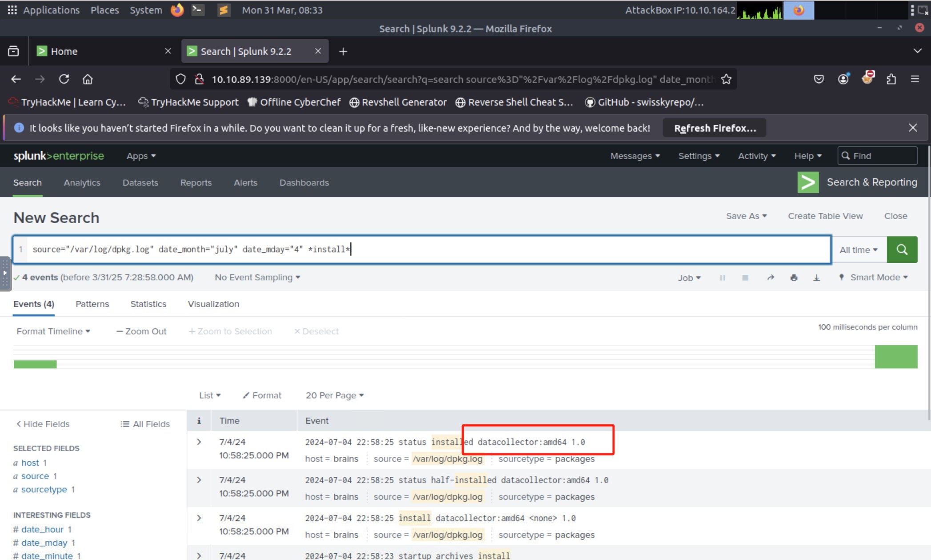Bookmark this page with the star icon
Viewport: 931px width, 560px height.
pos(726,80)
